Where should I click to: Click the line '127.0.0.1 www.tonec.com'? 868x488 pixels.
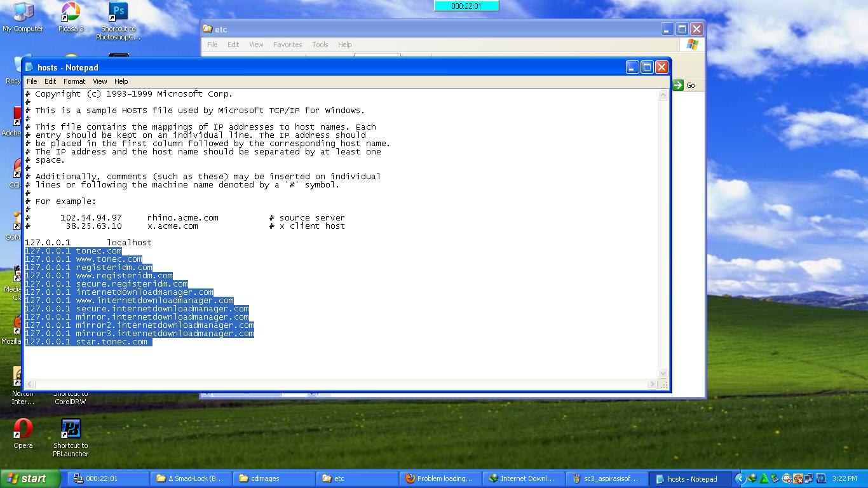pyautogui.click(x=83, y=259)
